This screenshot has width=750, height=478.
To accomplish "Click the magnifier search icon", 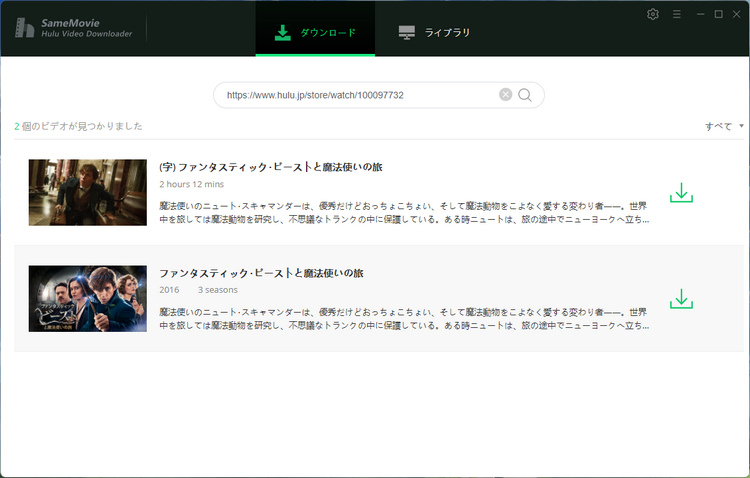I will pos(525,95).
